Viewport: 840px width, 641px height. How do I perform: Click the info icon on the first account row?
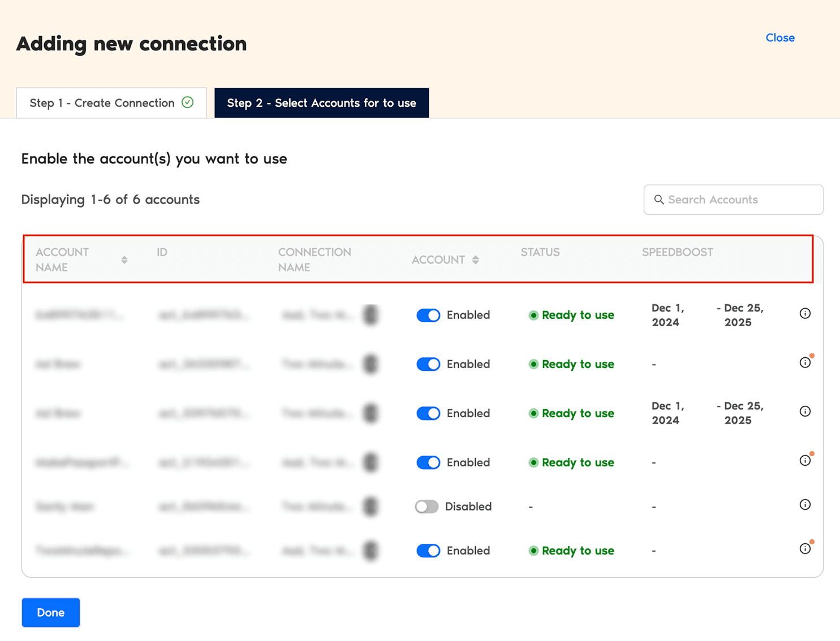805,313
